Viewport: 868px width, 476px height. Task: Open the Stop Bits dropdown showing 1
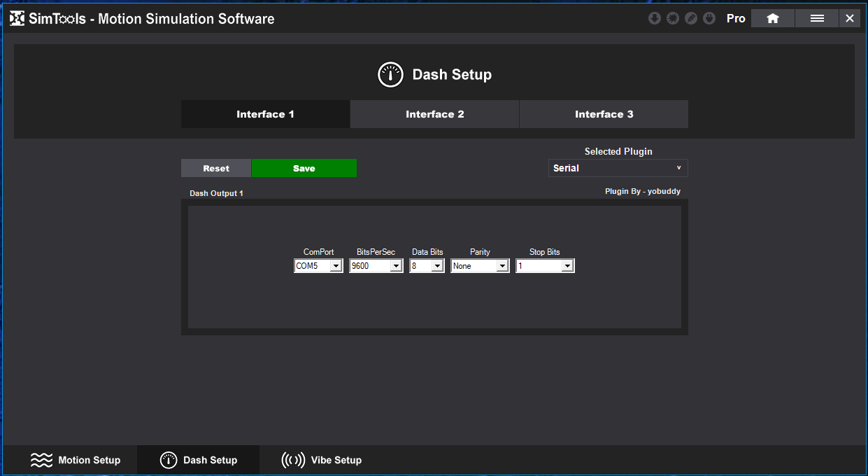(x=546, y=266)
